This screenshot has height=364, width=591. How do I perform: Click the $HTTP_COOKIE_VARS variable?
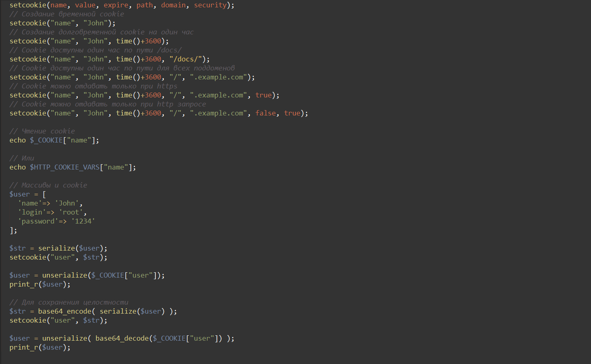point(65,167)
